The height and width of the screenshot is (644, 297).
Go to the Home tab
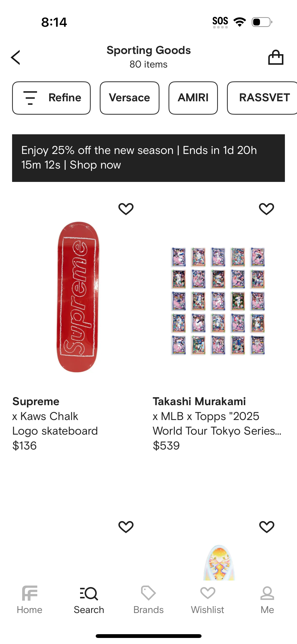[x=29, y=600]
